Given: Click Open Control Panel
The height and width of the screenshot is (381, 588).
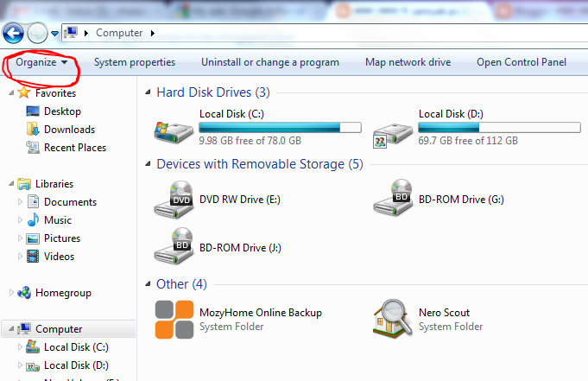Looking at the screenshot, I should point(522,62).
